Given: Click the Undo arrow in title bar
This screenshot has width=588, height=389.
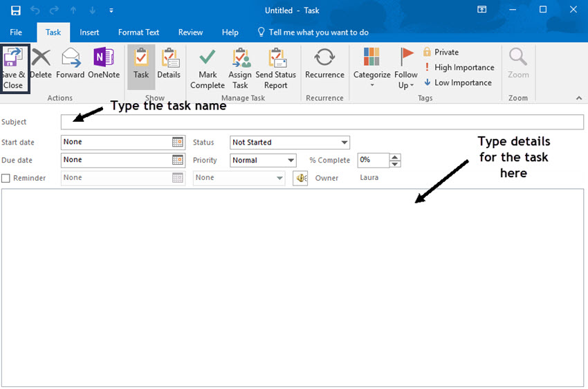Looking at the screenshot, I should pos(35,10).
